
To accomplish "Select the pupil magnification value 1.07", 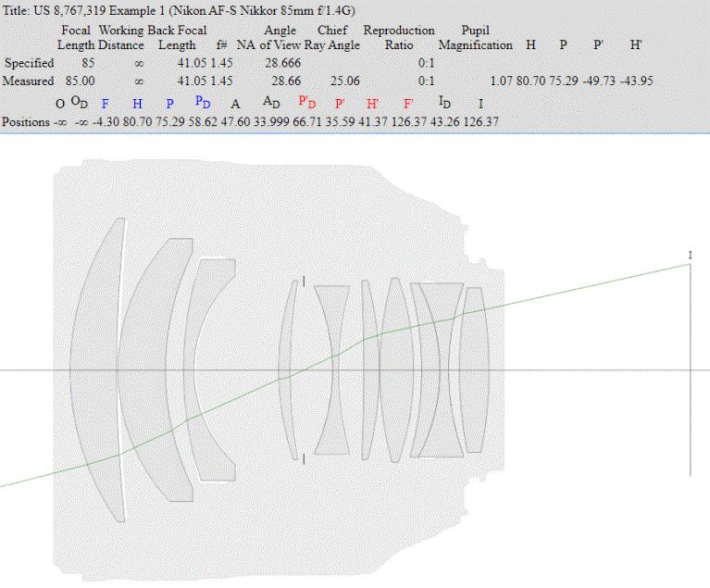I will click(502, 81).
